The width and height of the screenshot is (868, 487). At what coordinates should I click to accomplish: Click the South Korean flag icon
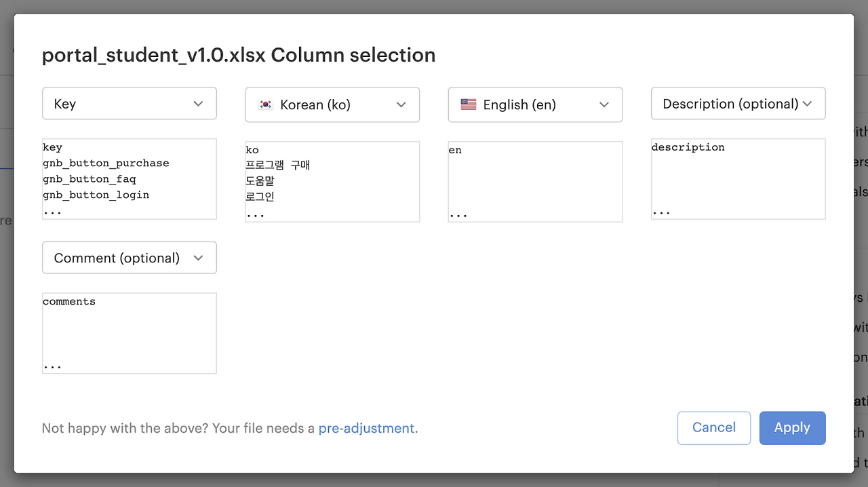click(x=266, y=105)
